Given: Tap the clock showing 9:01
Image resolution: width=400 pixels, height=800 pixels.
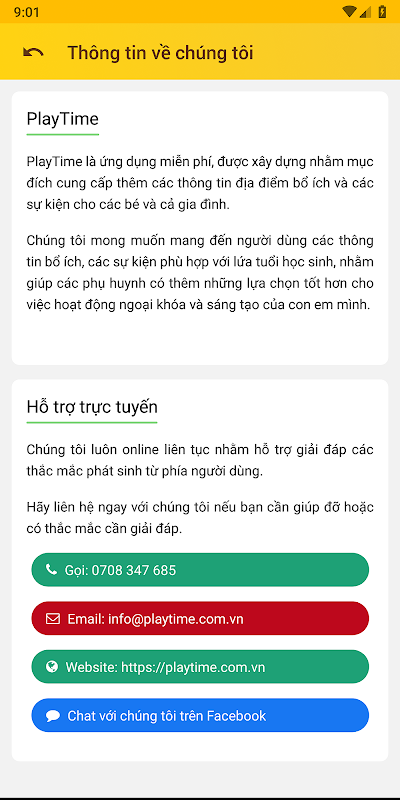Looking at the screenshot, I should click(27, 12).
